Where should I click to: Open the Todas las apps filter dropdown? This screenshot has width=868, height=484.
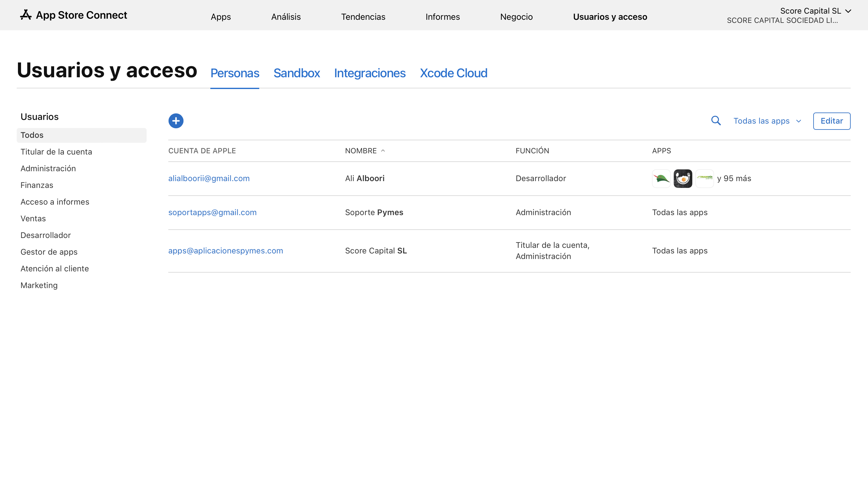[x=767, y=121]
